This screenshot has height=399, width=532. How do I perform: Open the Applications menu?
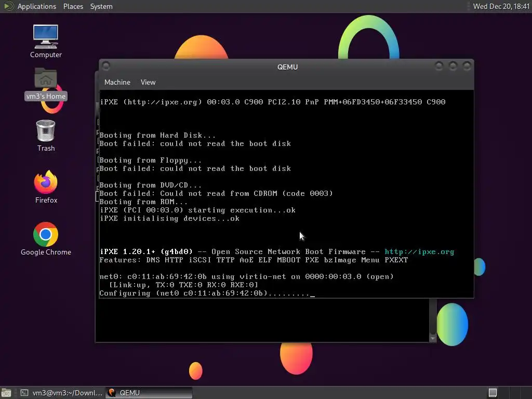click(x=37, y=6)
